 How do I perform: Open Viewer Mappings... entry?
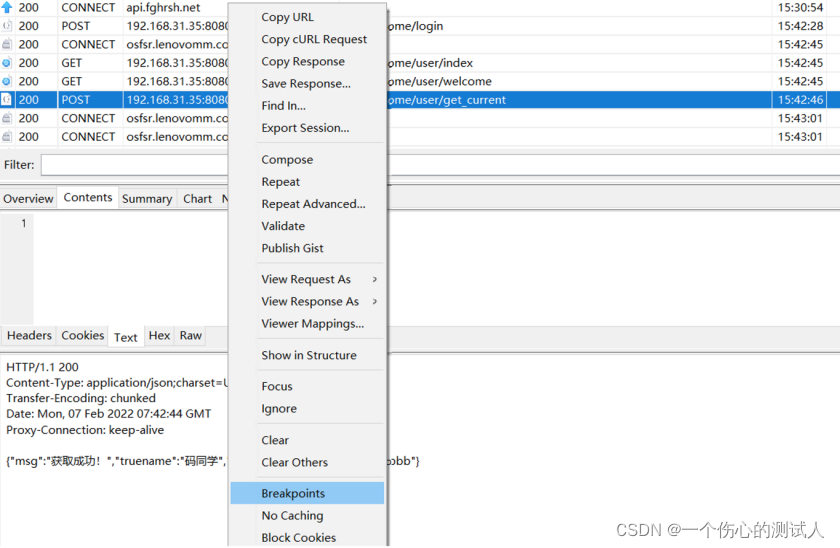pyautogui.click(x=313, y=324)
